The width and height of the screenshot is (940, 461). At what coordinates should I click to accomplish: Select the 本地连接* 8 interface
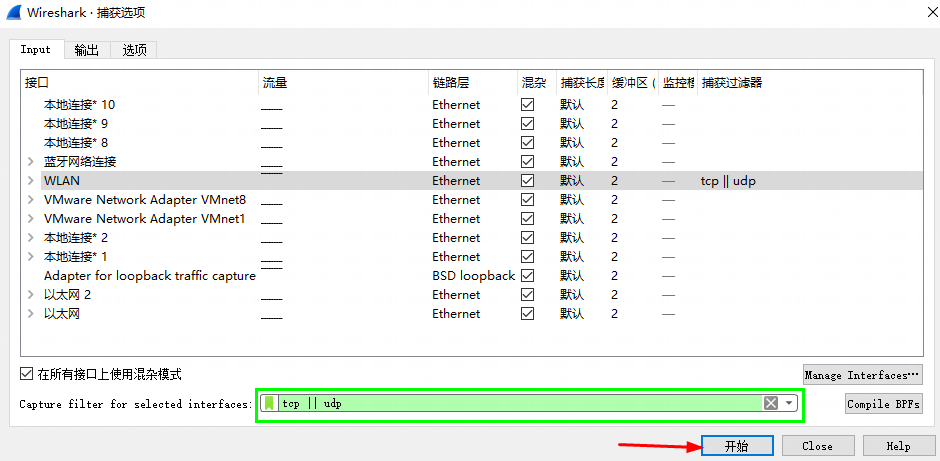(x=76, y=143)
